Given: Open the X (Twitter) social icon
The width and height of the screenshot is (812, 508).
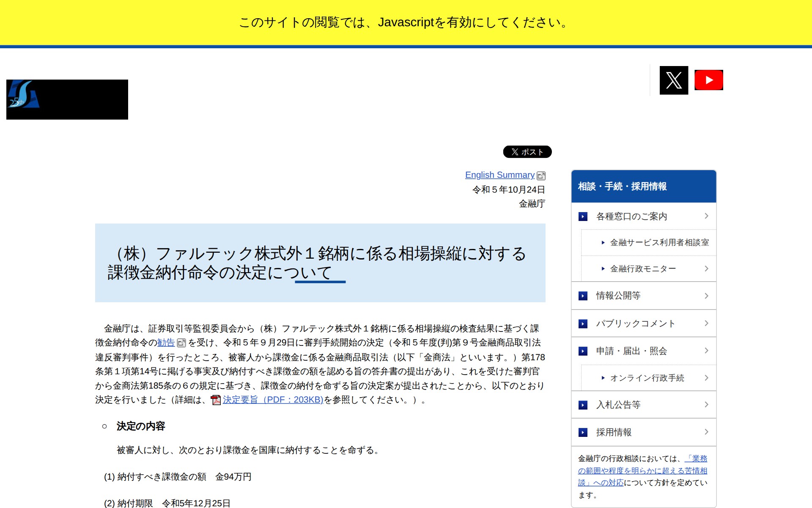Looking at the screenshot, I should tap(674, 80).
